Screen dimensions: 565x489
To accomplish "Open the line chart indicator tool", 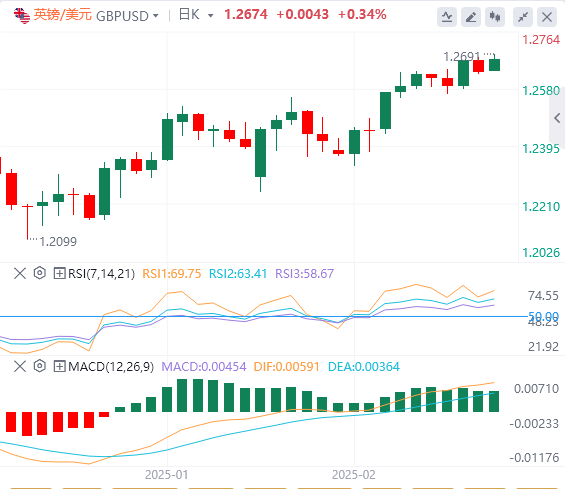I will tap(447, 17).
